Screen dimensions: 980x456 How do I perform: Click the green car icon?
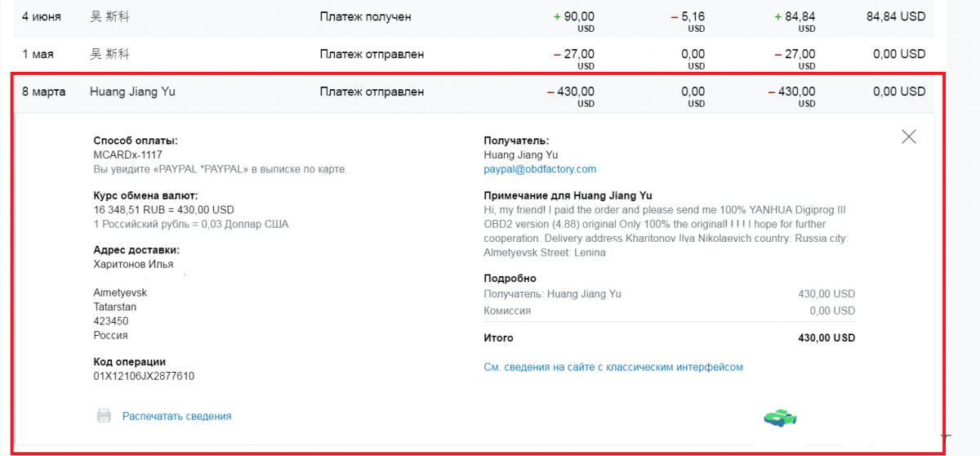(780, 418)
